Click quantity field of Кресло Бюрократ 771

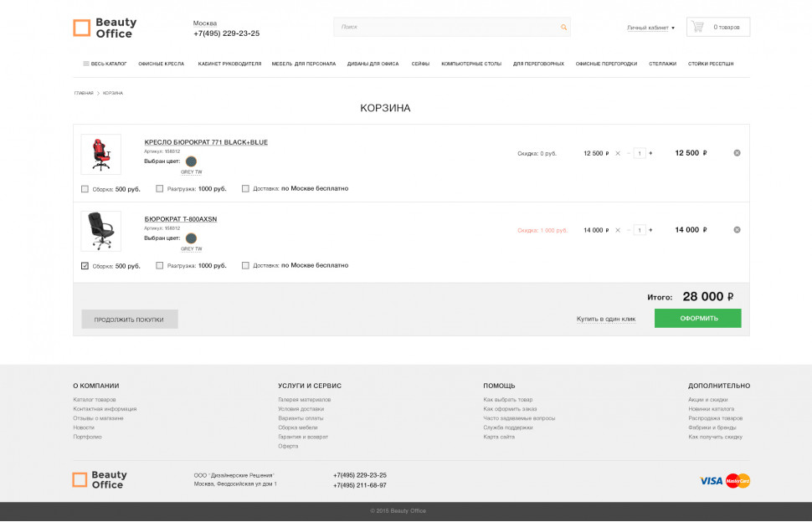click(640, 153)
